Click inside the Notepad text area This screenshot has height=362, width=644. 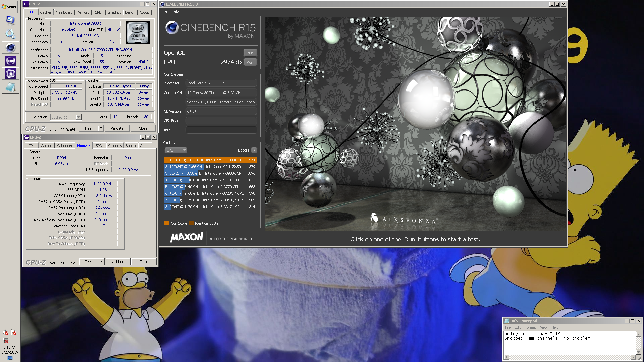pos(570,343)
